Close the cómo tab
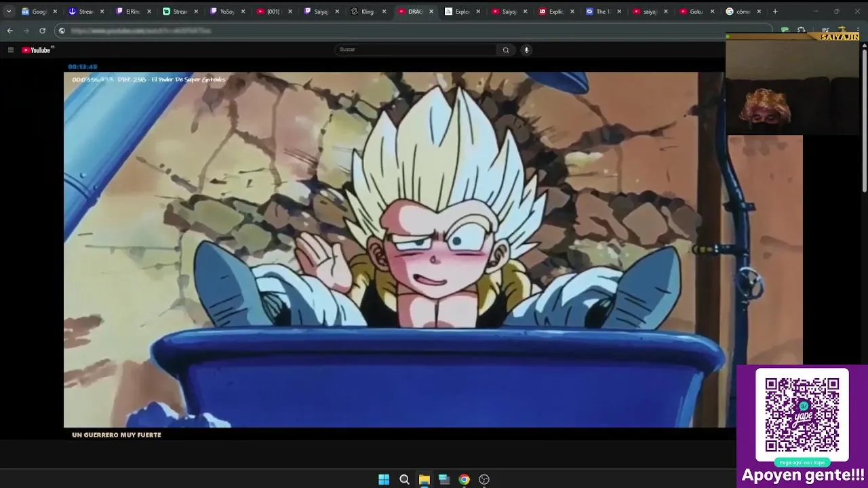Viewport: 868px width, 488px height. point(759,12)
